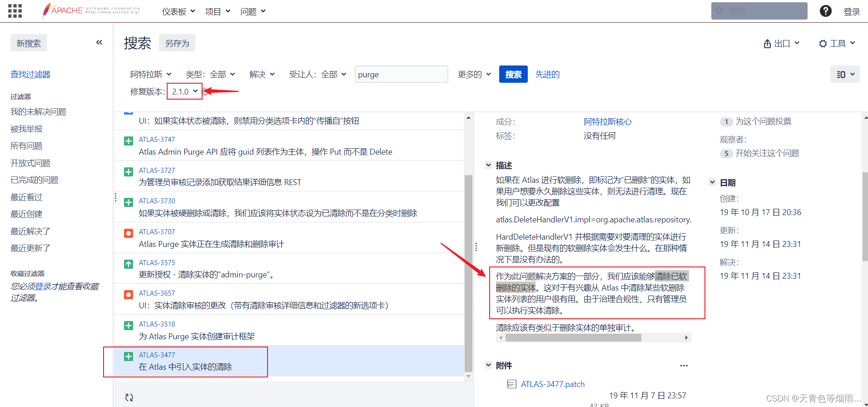Click improvement icon for ATLAS-3747
The width and height of the screenshot is (868, 407).
pyautogui.click(x=129, y=141)
